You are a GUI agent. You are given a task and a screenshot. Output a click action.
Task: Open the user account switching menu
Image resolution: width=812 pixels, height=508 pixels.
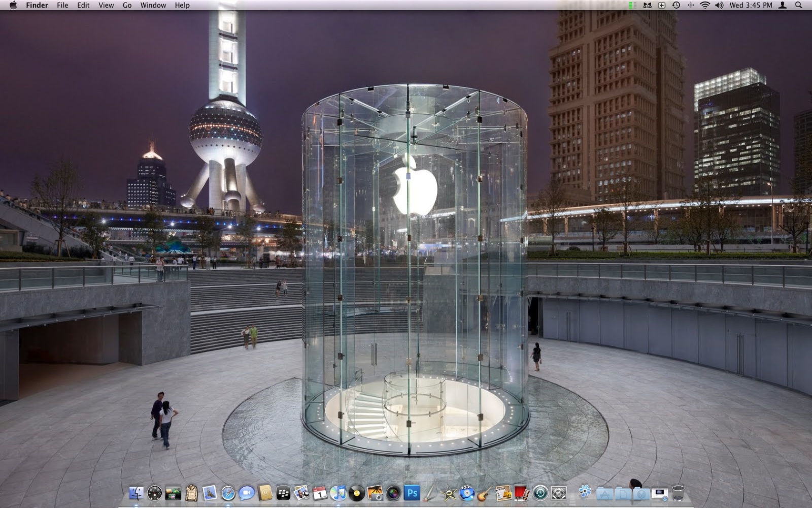783,5
